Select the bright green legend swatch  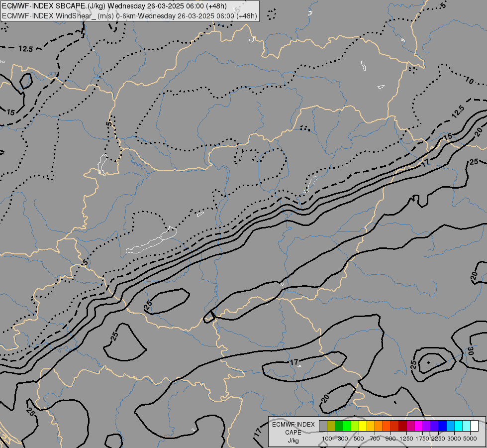tap(347, 426)
